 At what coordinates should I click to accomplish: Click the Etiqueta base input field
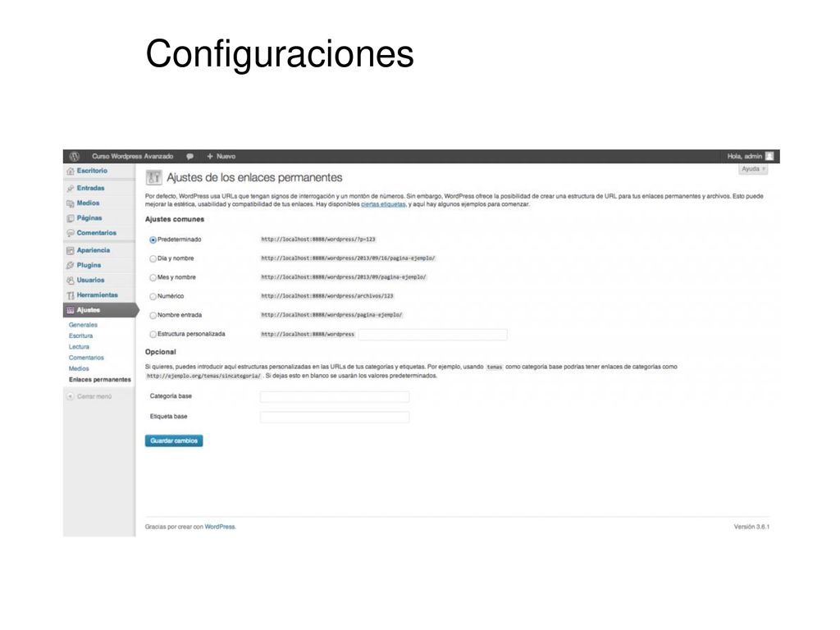coord(335,418)
